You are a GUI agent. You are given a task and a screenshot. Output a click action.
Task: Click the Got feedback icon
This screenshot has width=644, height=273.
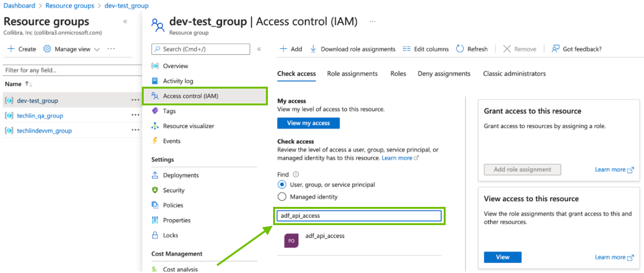click(x=556, y=49)
